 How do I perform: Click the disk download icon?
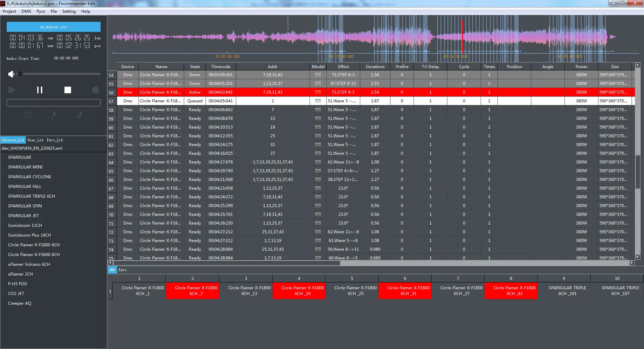pos(79,115)
